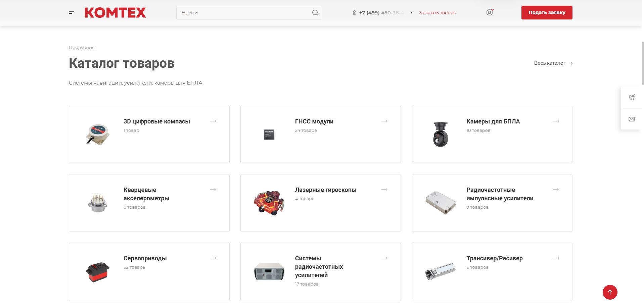Open the Лазерные гироскопы category
Image resolution: width=644 pixels, height=307 pixels.
coord(326,190)
